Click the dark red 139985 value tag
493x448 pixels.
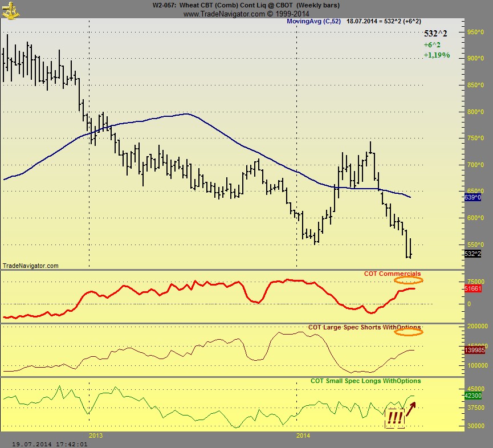474,350
